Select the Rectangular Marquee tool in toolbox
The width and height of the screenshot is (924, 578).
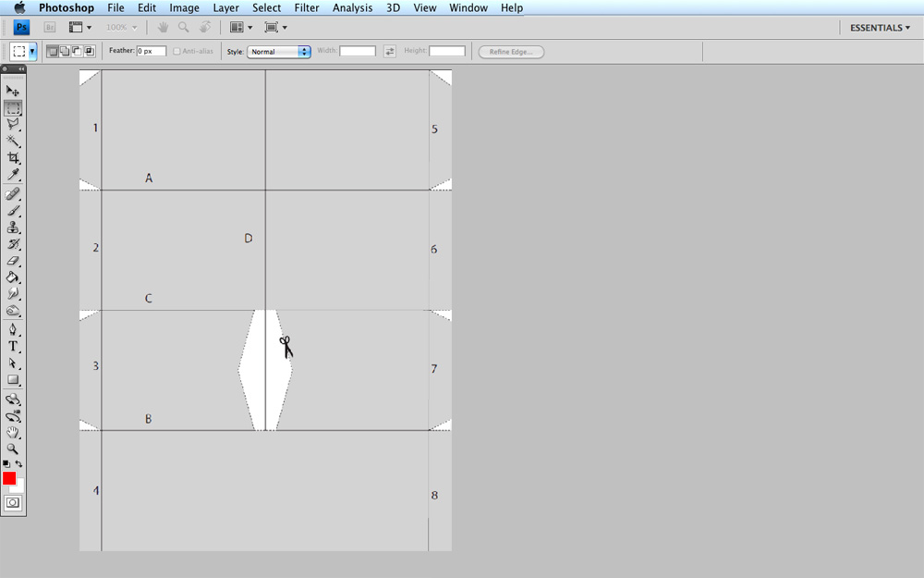(13, 108)
